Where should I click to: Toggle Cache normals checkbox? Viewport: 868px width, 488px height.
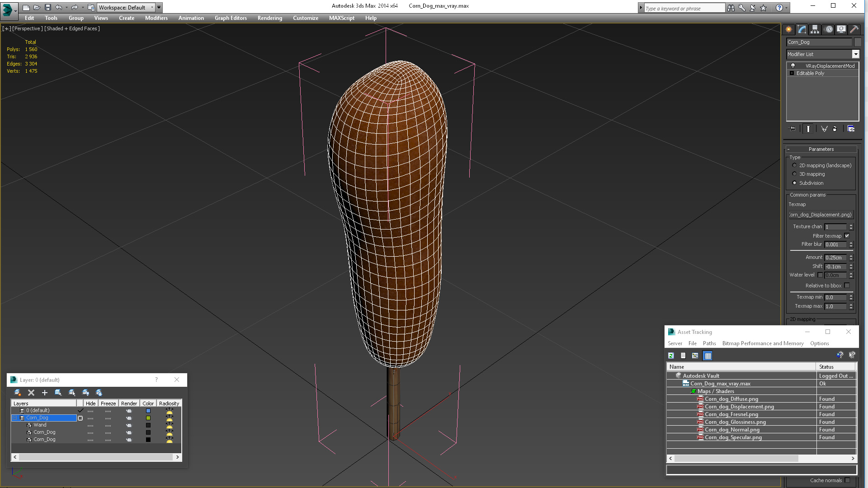click(847, 480)
